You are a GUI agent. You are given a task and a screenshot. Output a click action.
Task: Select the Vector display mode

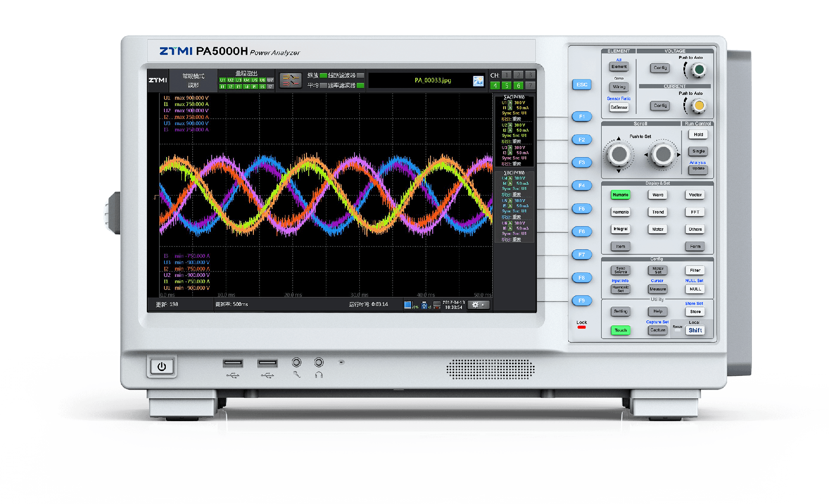pyautogui.click(x=695, y=195)
